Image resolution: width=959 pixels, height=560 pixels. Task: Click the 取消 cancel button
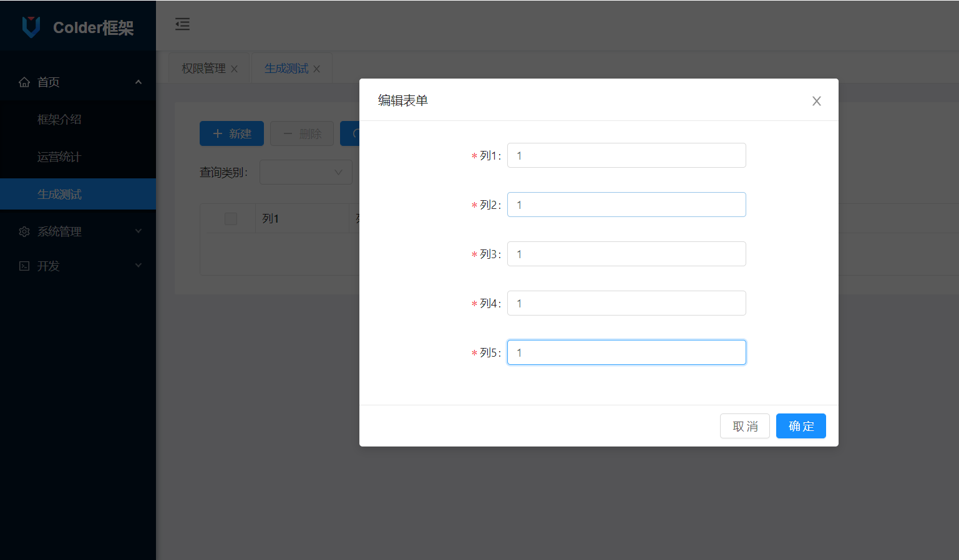744,426
